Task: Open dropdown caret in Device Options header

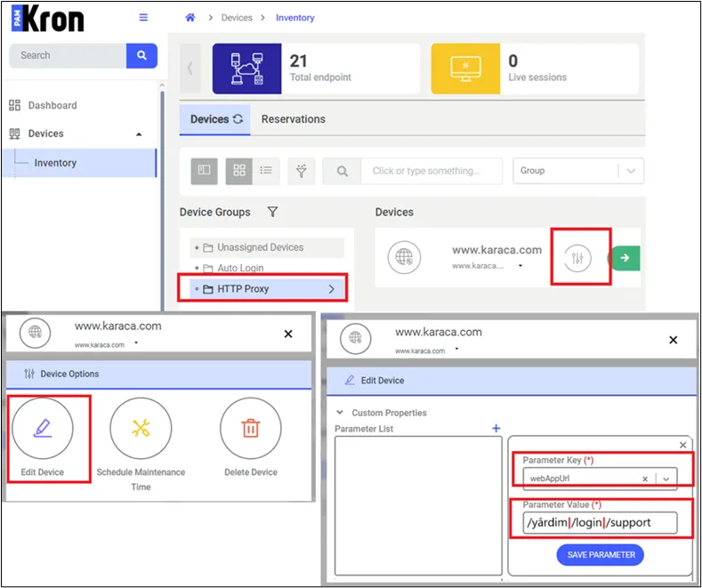Action: pyautogui.click(x=136, y=343)
